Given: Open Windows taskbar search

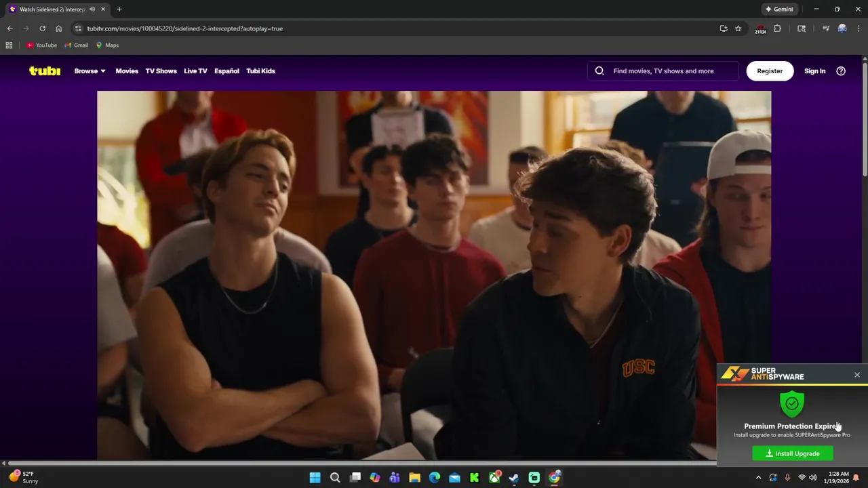Looking at the screenshot, I should click(x=335, y=478).
